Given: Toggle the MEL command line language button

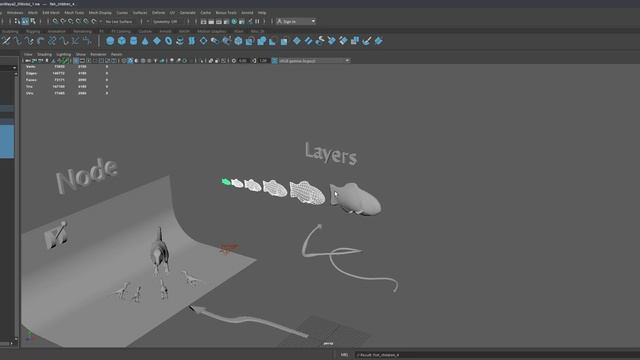Looking at the screenshot, I should pos(344,355).
